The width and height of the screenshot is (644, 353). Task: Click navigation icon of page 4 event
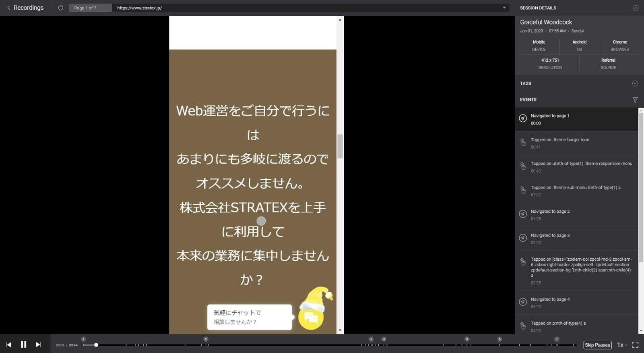pyautogui.click(x=523, y=302)
